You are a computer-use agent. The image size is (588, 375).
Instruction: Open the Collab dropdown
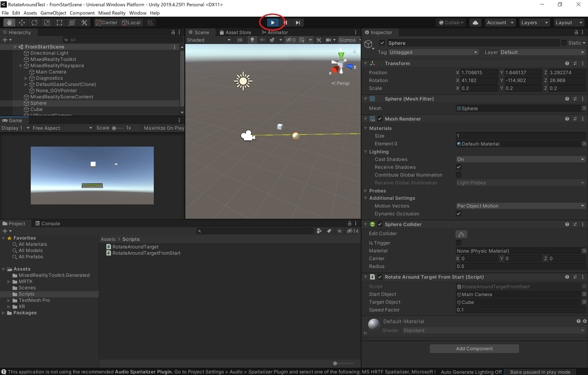click(451, 23)
